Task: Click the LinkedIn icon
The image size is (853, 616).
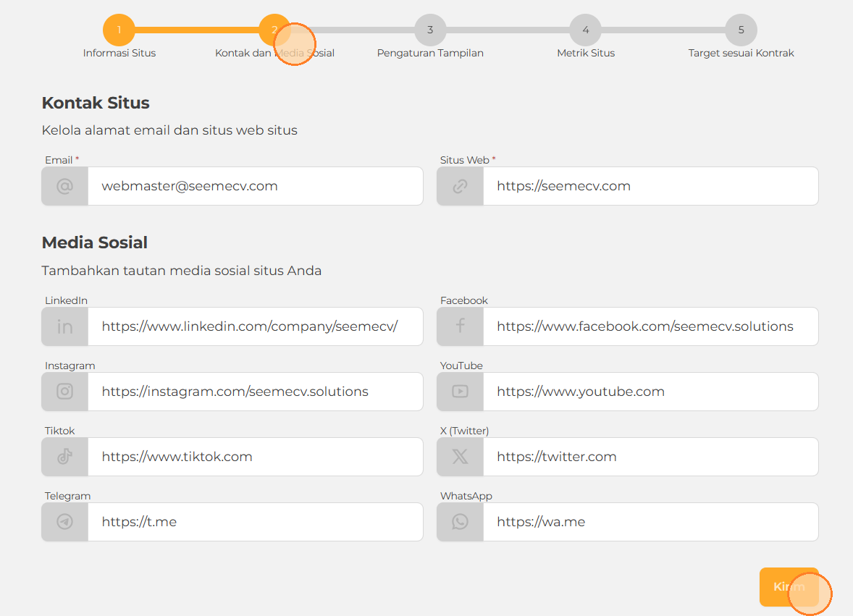Action: pyautogui.click(x=65, y=326)
